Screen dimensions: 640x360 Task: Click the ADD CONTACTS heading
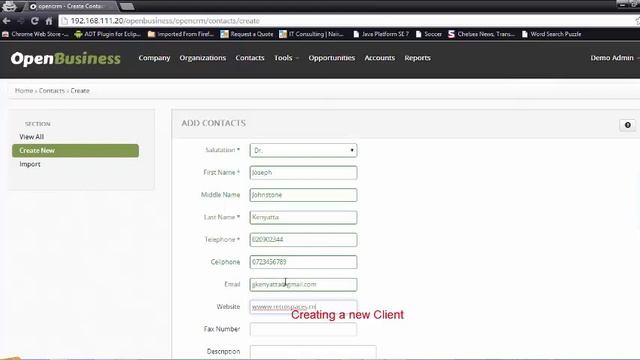click(213, 123)
